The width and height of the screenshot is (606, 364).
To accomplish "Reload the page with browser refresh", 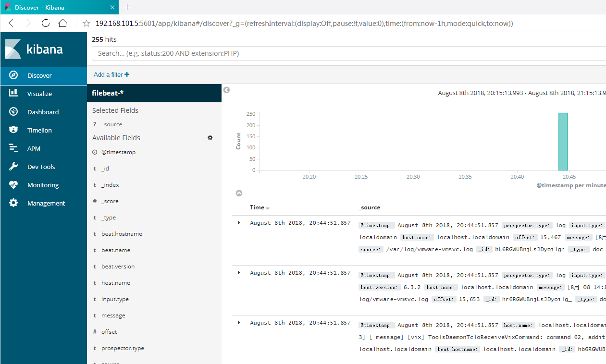I will [x=46, y=23].
